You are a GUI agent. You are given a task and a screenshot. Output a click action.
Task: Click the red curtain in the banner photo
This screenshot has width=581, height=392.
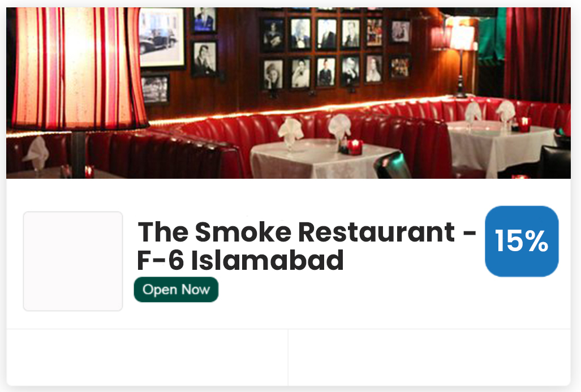point(537,55)
